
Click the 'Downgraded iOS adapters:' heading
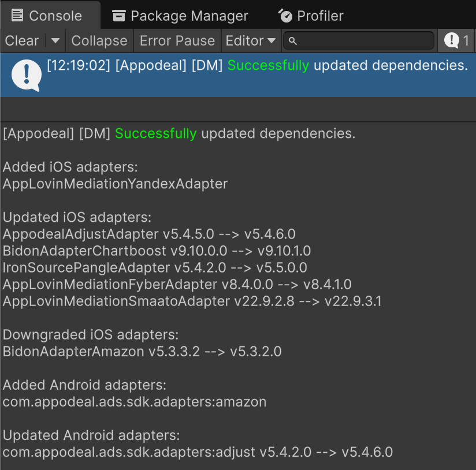click(x=91, y=335)
